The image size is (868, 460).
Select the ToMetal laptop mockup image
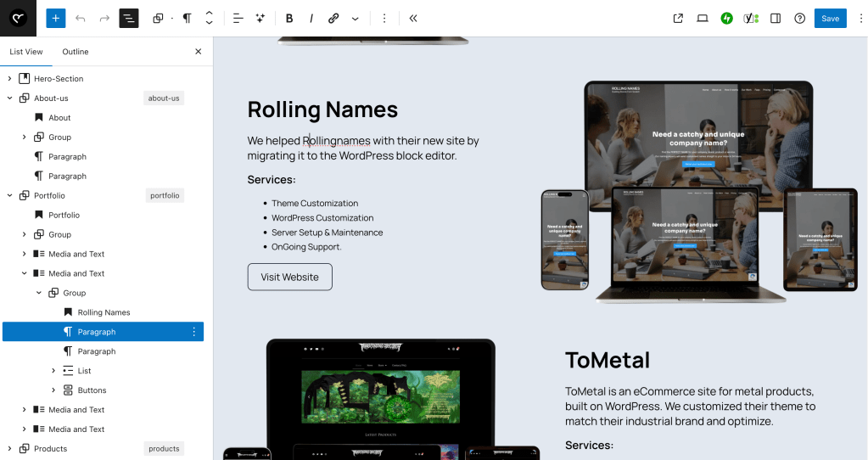(x=381, y=399)
